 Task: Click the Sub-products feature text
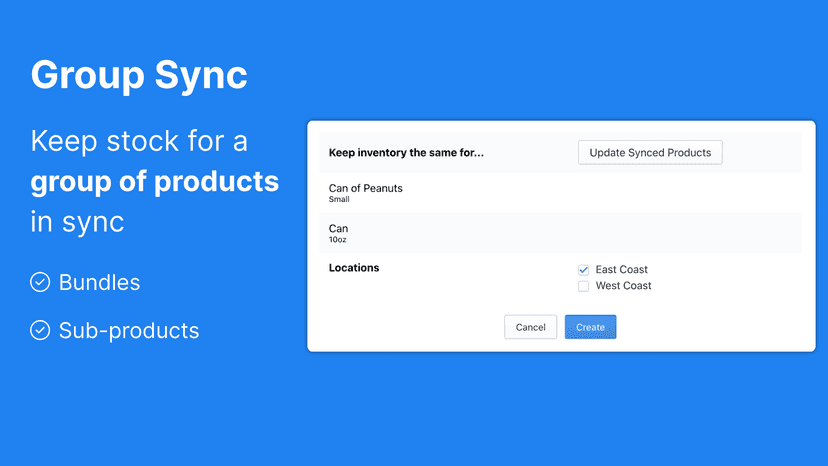click(x=129, y=331)
